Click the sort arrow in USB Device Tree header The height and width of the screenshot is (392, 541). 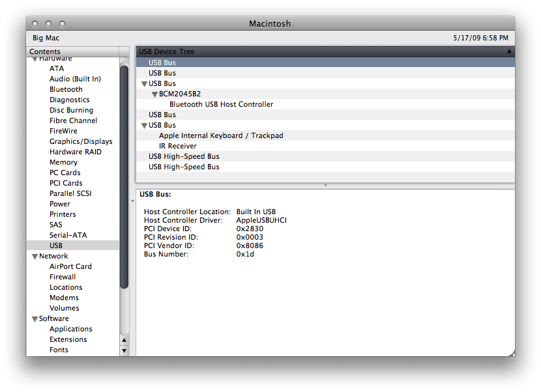pos(509,51)
